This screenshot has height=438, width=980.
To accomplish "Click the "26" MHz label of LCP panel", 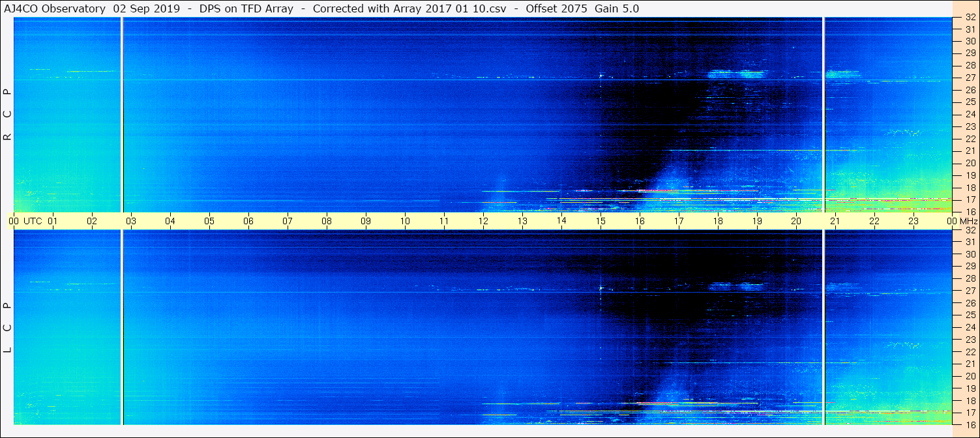I will (x=970, y=303).
